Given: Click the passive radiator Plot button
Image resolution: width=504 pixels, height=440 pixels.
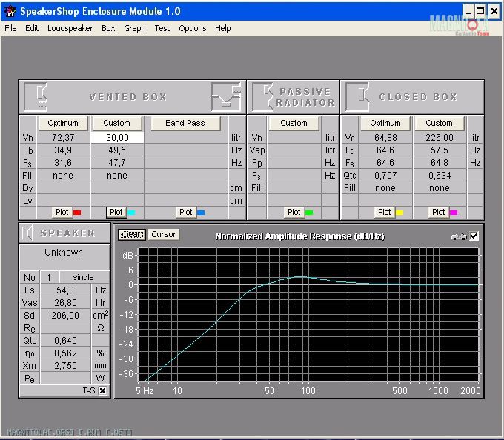Looking at the screenshot, I should (x=294, y=212).
